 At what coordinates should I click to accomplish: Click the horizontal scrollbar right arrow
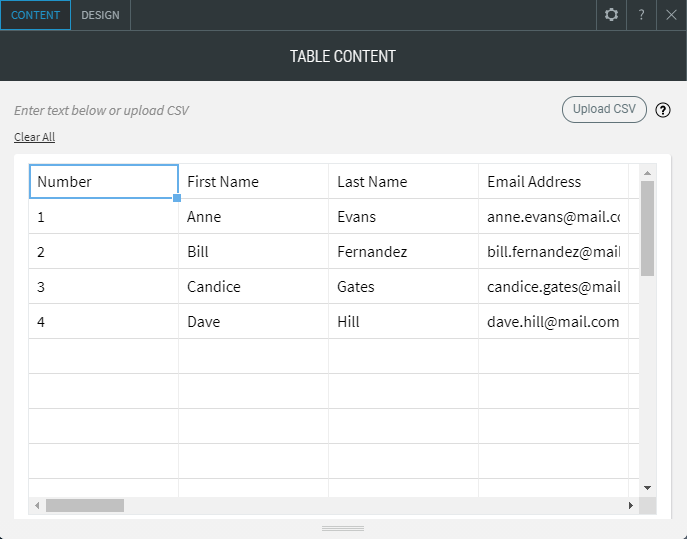630,506
